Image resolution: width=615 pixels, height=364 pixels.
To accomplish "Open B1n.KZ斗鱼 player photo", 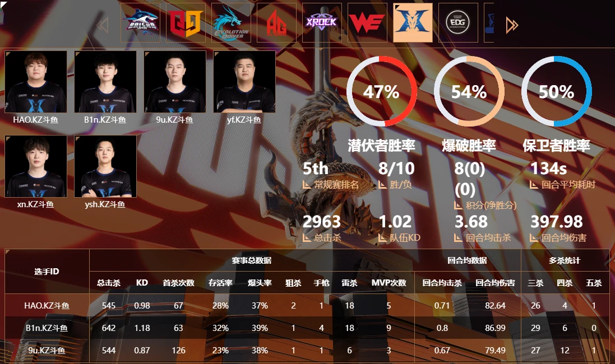I will click(x=105, y=82).
